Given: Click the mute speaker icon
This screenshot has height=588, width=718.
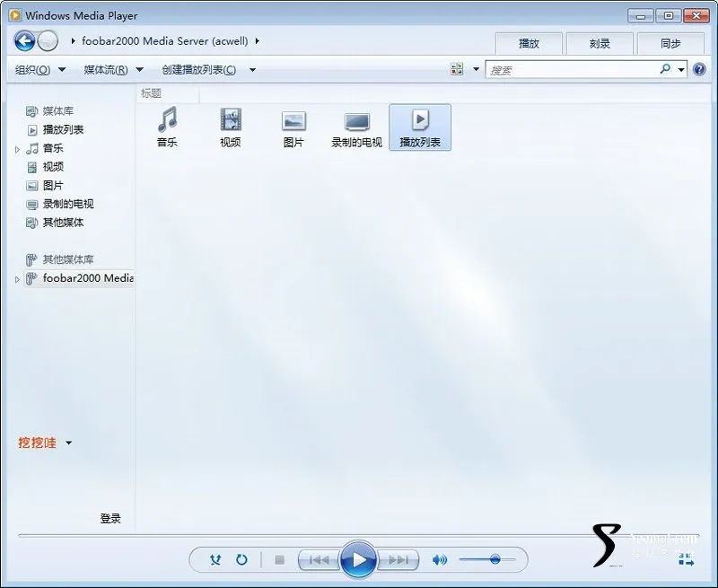Looking at the screenshot, I should tap(439, 559).
